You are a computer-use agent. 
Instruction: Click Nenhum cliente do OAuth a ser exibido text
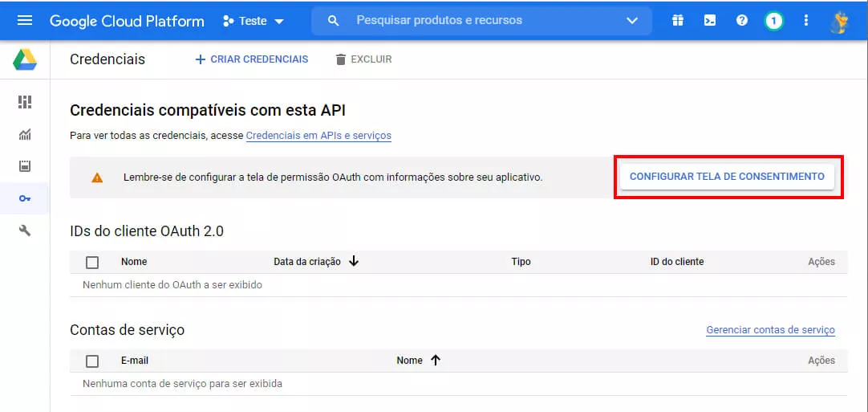[172, 285]
